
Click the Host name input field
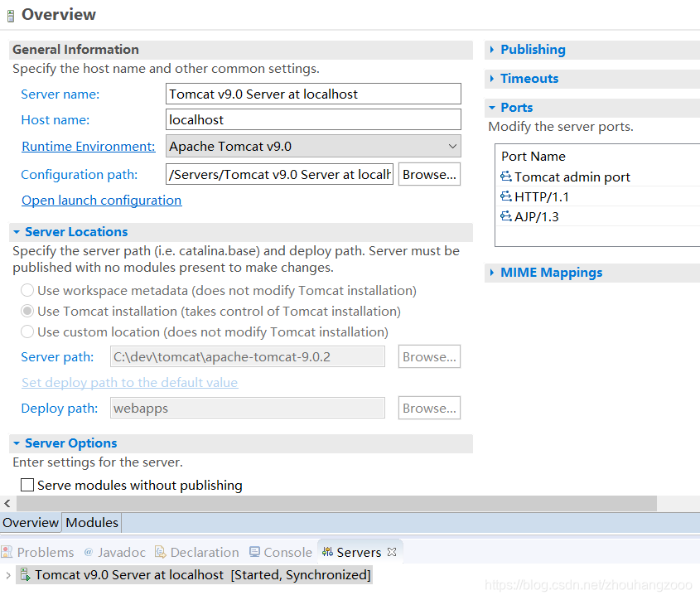pos(313,119)
